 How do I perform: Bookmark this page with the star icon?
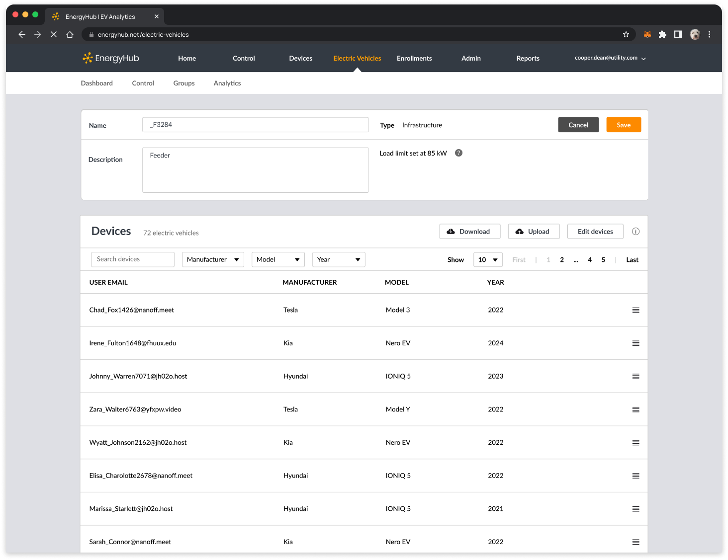(626, 34)
